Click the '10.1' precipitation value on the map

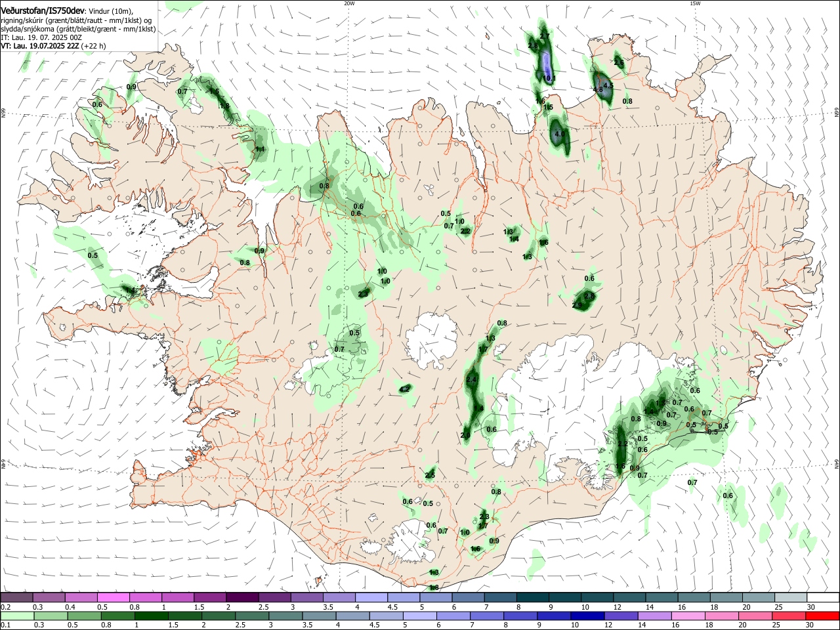click(x=550, y=78)
